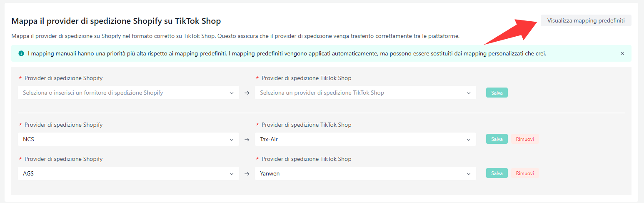Open the NCS Shopify provider dropdown chevron
Screen dimensions: 644x203
[x=232, y=139]
